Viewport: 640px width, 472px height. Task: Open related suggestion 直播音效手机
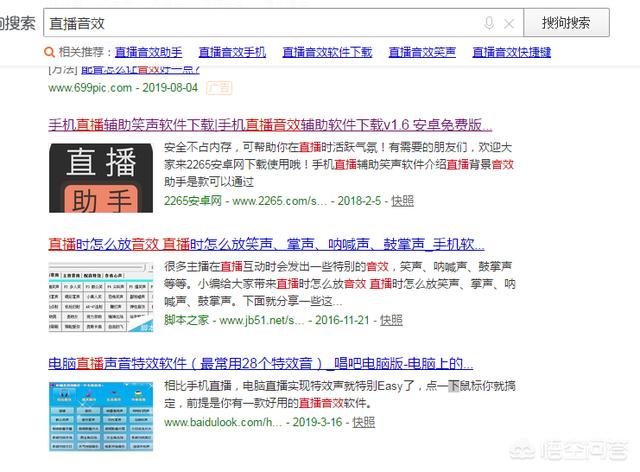232,52
